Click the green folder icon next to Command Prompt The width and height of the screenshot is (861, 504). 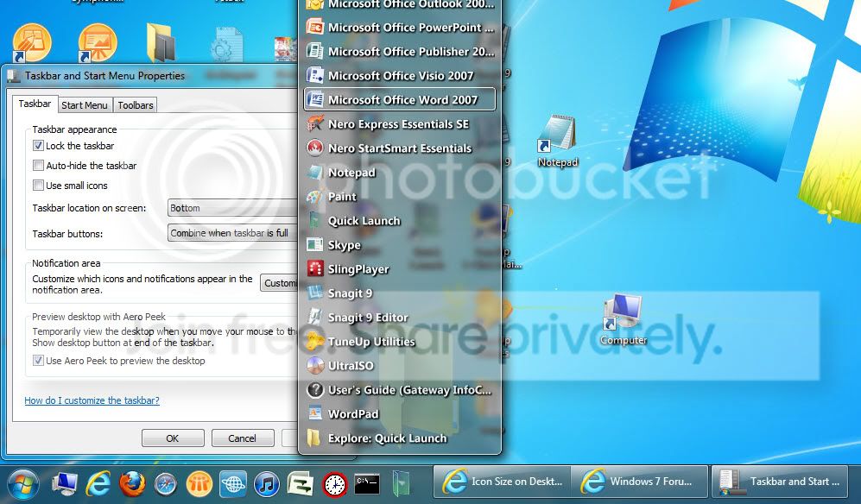click(x=402, y=483)
